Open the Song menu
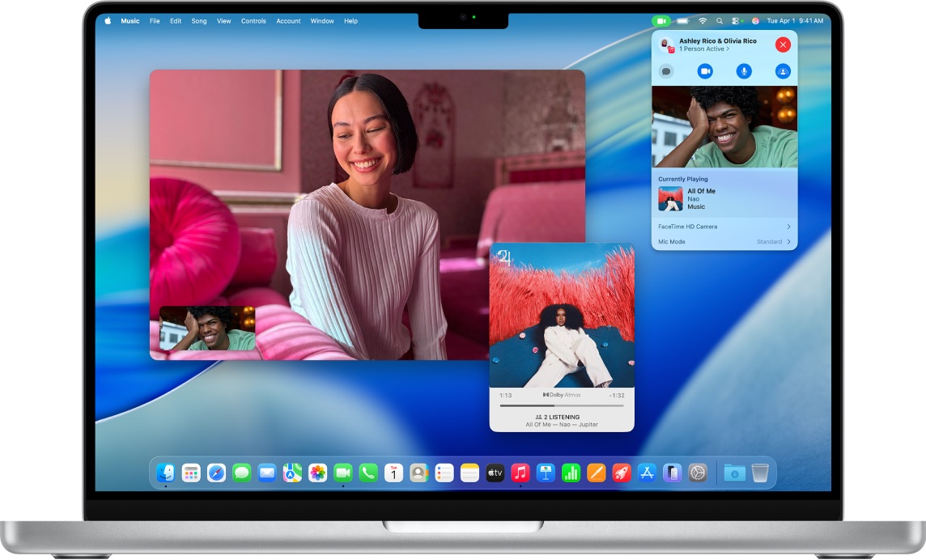The width and height of the screenshot is (926, 560). tap(199, 21)
